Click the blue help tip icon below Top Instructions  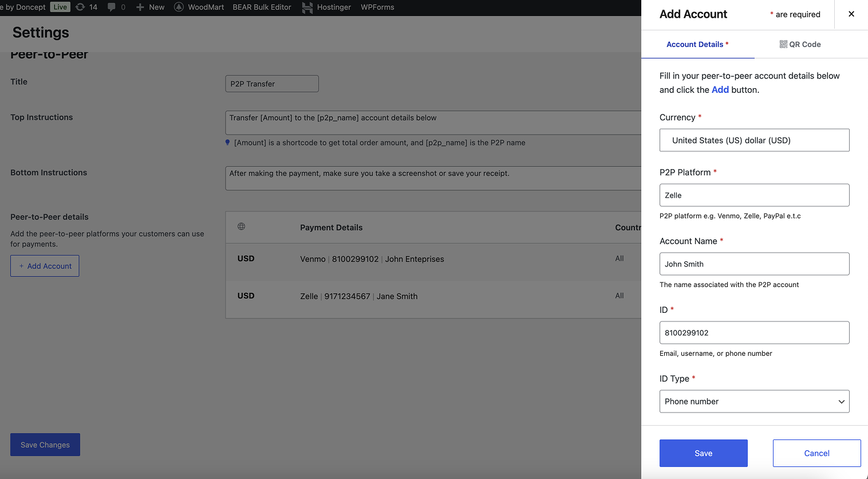coord(228,143)
